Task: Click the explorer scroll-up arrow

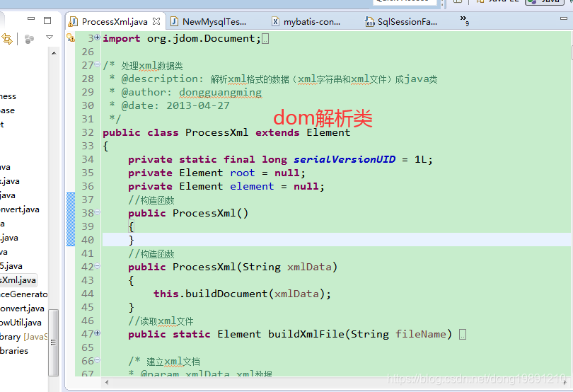Action: click(54, 53)
